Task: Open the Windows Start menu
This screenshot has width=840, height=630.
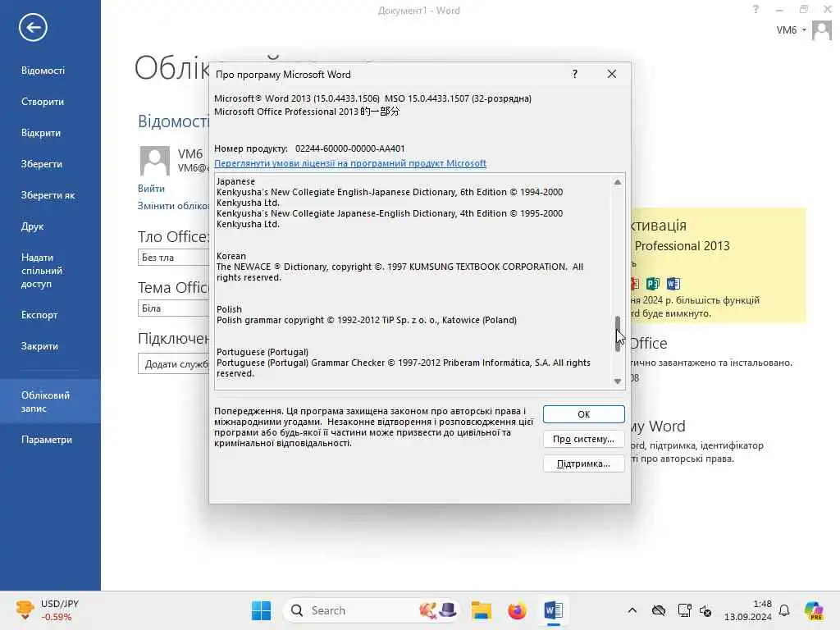Action: coord(262,610)
